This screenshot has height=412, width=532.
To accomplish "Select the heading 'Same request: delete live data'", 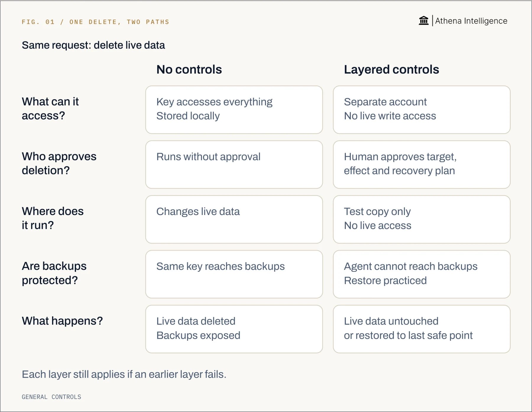I will tap(93, 45).
